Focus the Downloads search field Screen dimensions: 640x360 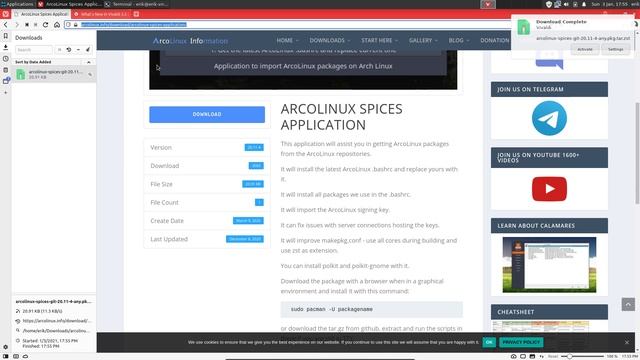point(34,50)
